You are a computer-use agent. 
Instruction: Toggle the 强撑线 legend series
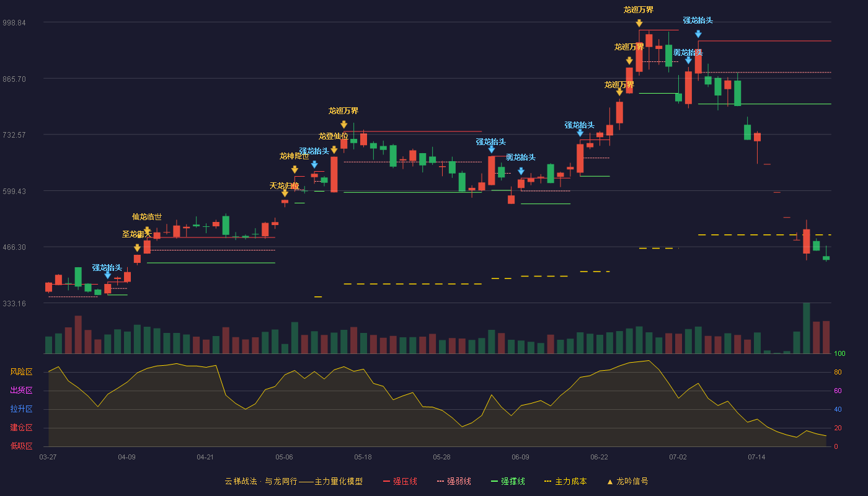(x=508, y=481)
